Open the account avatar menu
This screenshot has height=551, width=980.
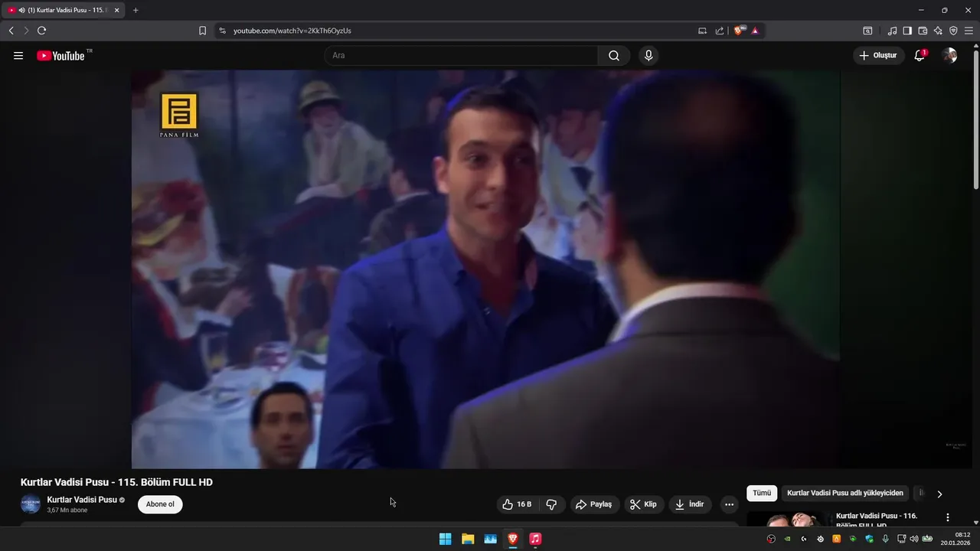pos(949,56)
